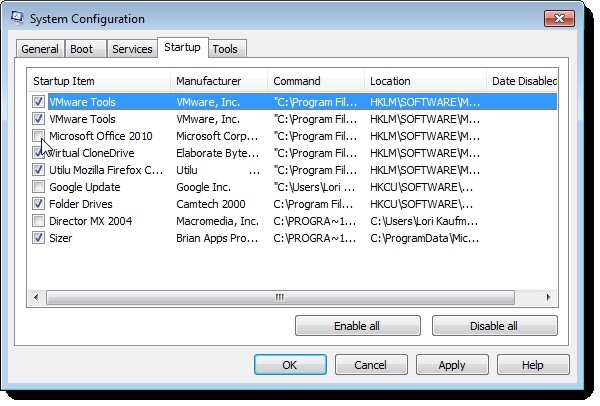Uncheck the first VMware Tools startup item

click(x=38, y=101)
